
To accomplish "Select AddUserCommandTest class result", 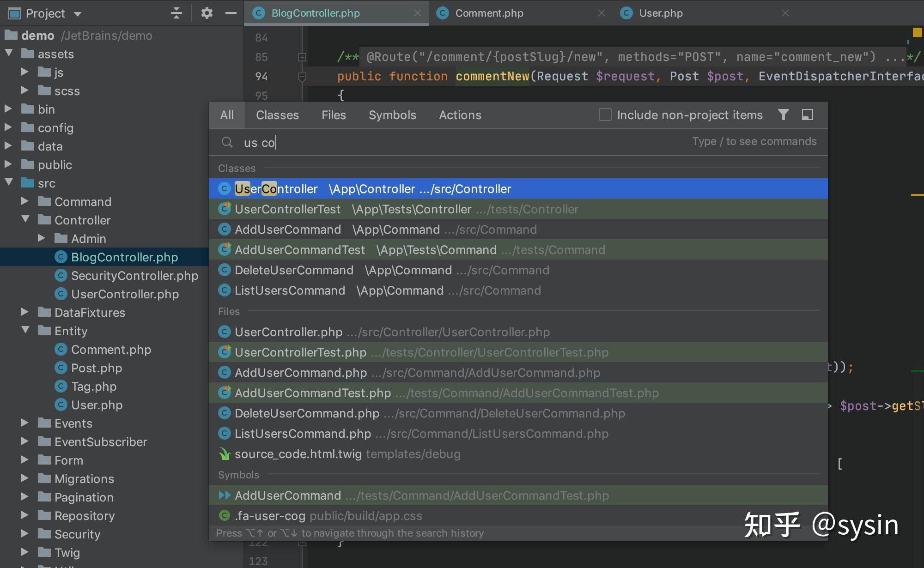I will coord(518,250).
